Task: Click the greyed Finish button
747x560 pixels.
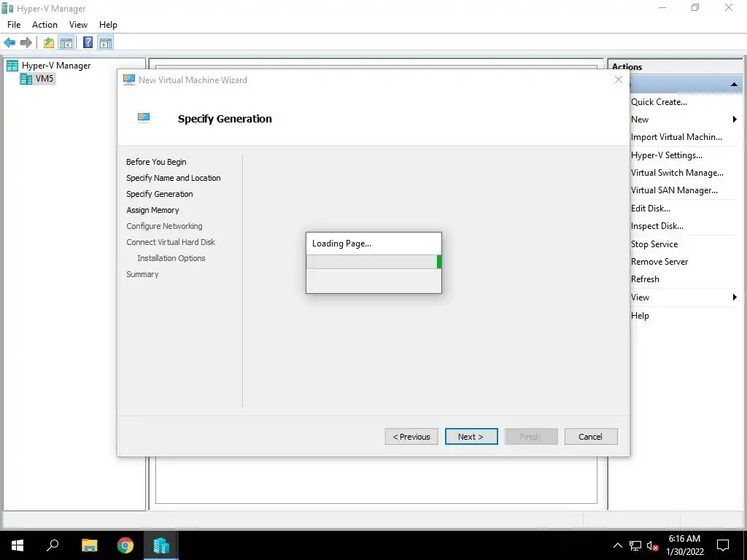Action: click(531, 437)
